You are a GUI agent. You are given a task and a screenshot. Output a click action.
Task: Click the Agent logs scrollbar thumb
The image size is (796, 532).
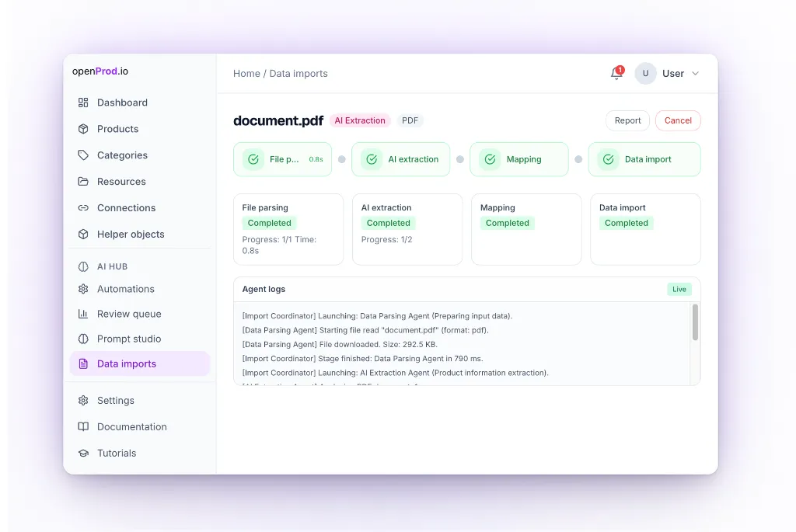695,322
